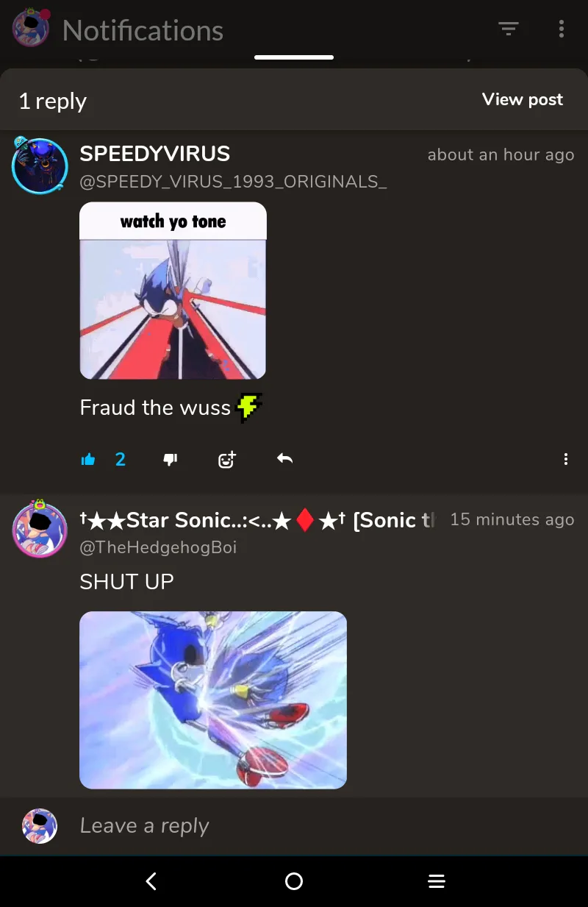Open SPEEDYVIRUS's profile avatar
Image resolution: width=588 pixels, height=907 pixels.
click(x=40, y=166)
